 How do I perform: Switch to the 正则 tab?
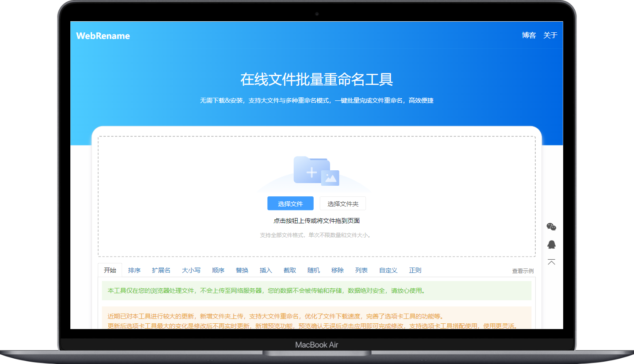click(x=415, y=270)
